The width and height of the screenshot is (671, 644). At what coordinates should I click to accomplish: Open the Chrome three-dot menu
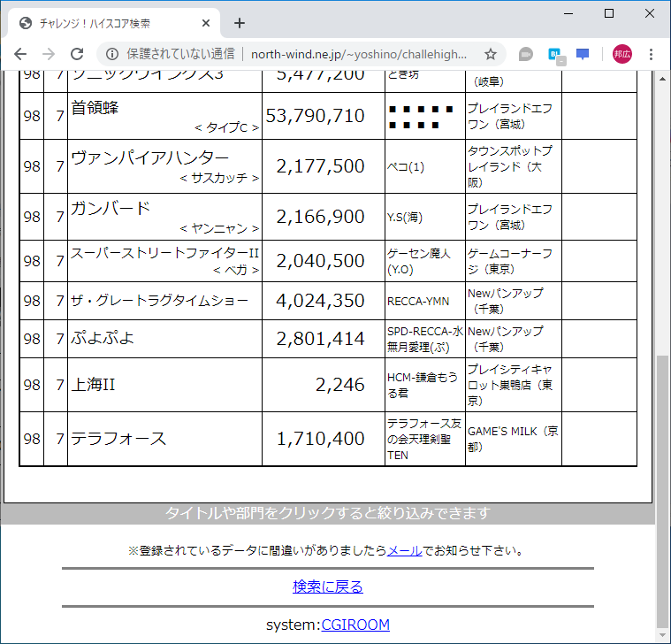(x=651, y=54)
